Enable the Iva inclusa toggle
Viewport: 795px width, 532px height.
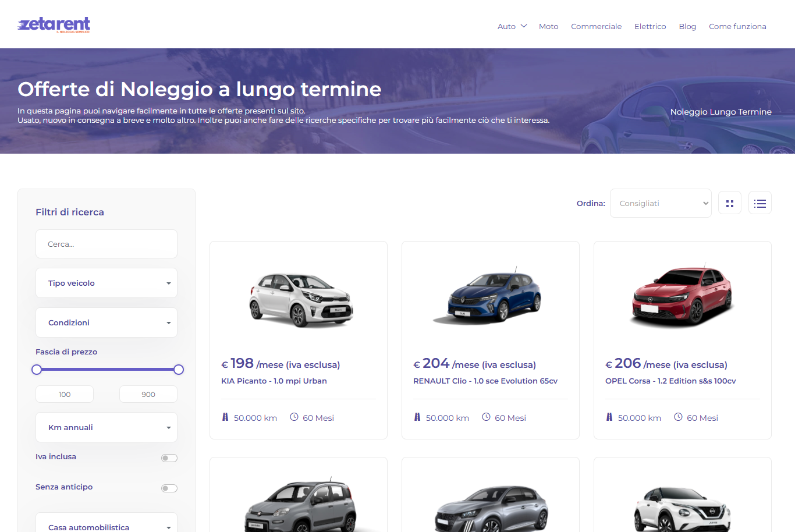tap(169, 458)
